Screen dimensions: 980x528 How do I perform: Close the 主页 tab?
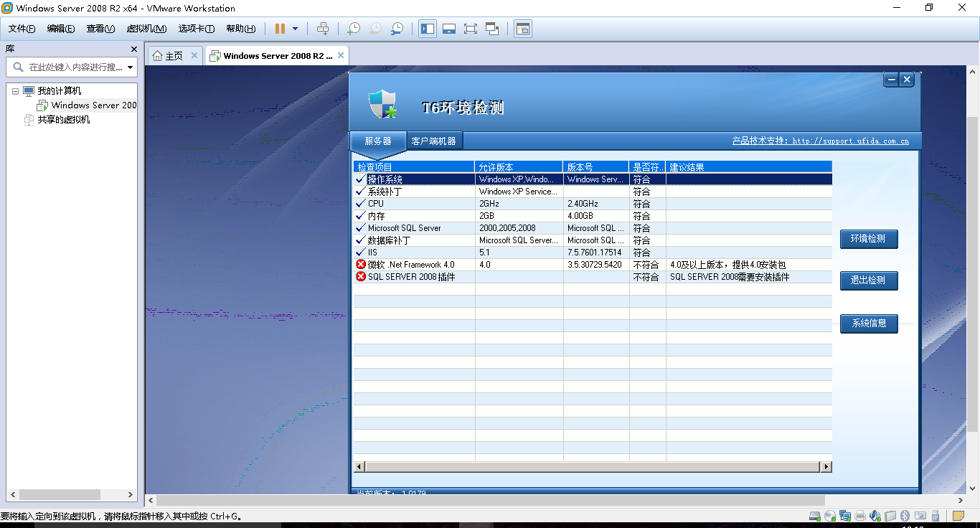coord(194,55)
